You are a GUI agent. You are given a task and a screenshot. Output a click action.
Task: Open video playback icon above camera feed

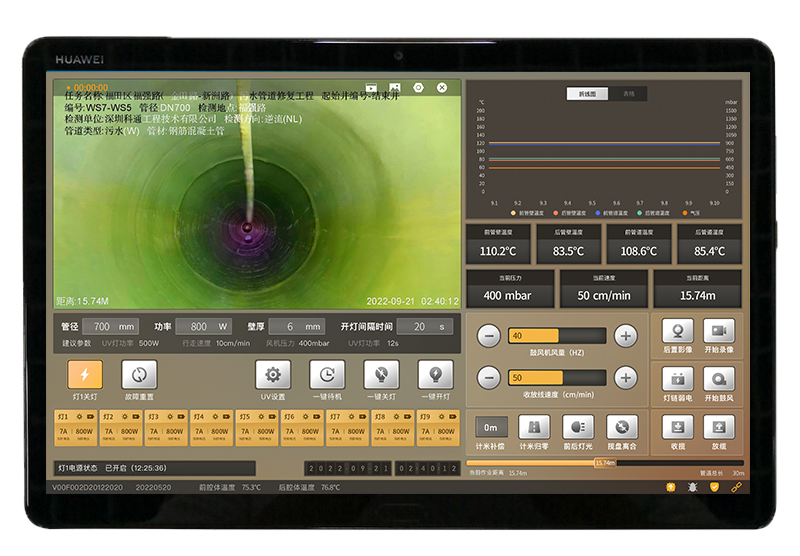pyautogui.click(x=371, y=88)
